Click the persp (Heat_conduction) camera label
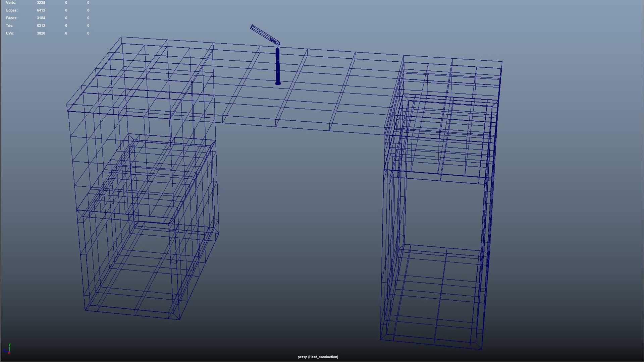The image size is (644, 362). (318, 357)
